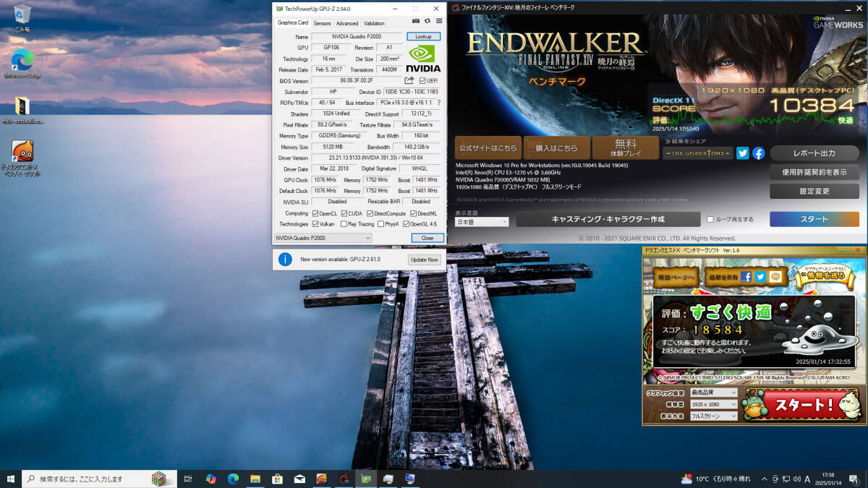Toggle the OpenGL 4.6 checkbox
Viewport: 868px width, 488px height.
pyautogui.click(x=406, y=224)
